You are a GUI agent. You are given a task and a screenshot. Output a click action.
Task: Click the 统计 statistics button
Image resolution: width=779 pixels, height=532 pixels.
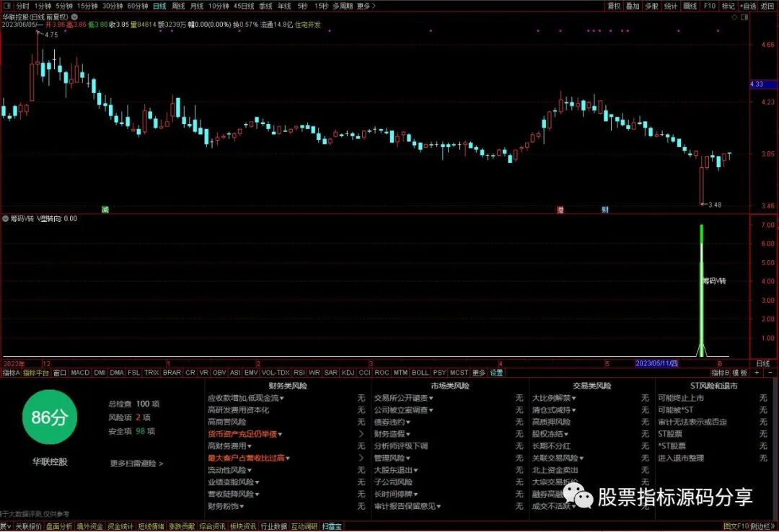671,6
